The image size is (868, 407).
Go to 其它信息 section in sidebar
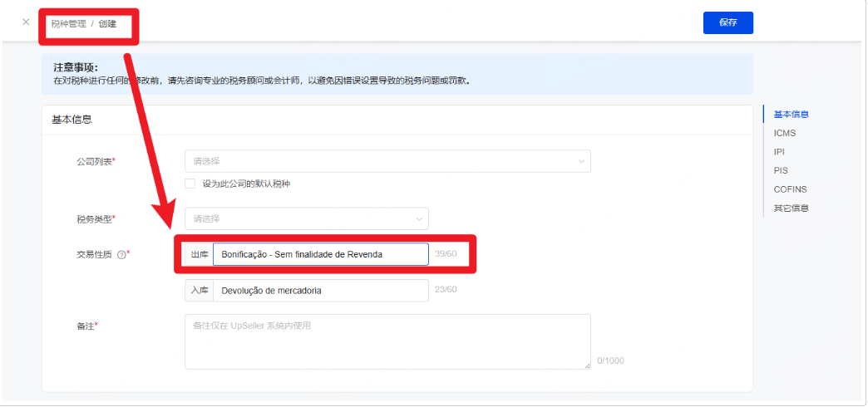[791, 208]
